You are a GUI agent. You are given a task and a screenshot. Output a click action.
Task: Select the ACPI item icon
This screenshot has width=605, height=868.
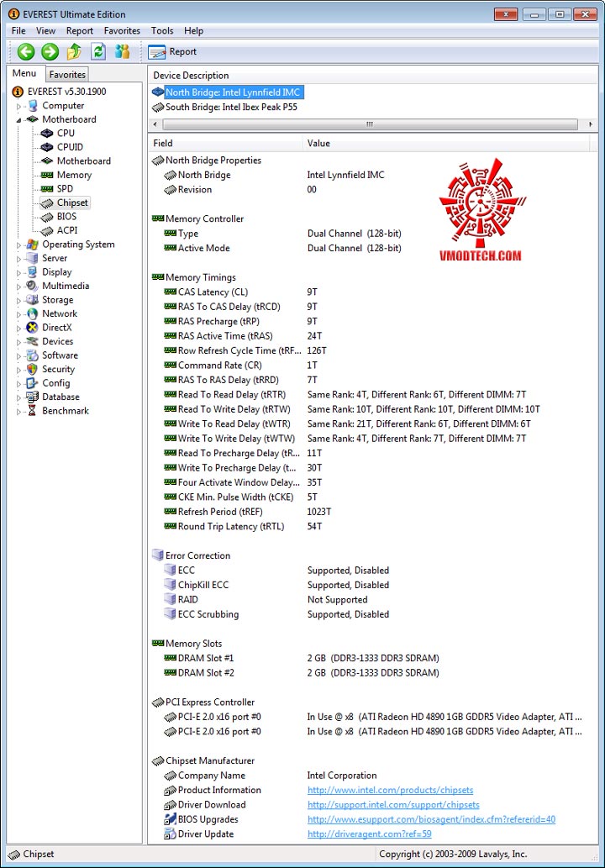[x=47, y=230]
